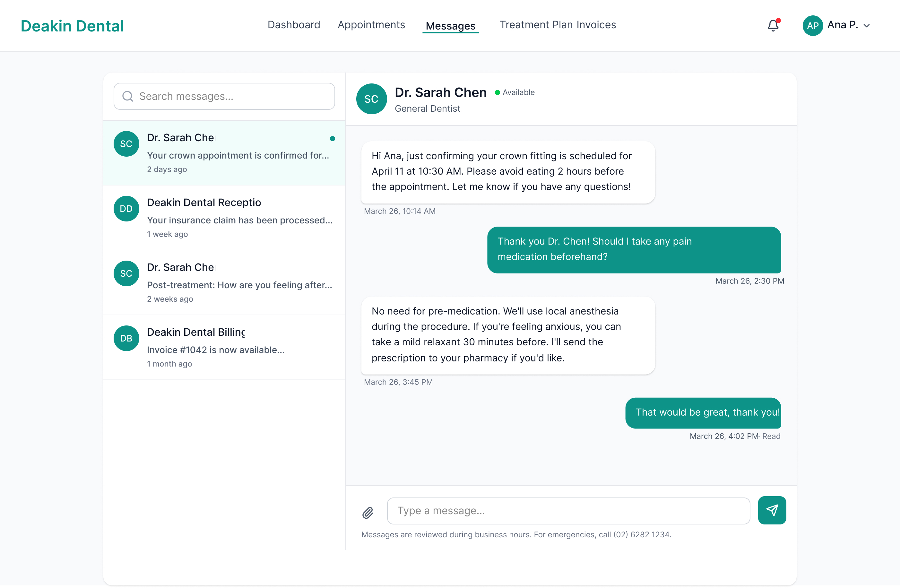Open the notifications bell
900x588 pixels.
[x=773, y=25]
